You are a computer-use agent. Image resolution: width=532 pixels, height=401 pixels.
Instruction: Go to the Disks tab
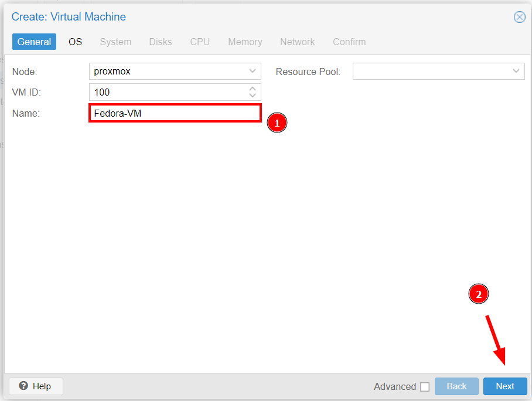(x=161, y=42)
